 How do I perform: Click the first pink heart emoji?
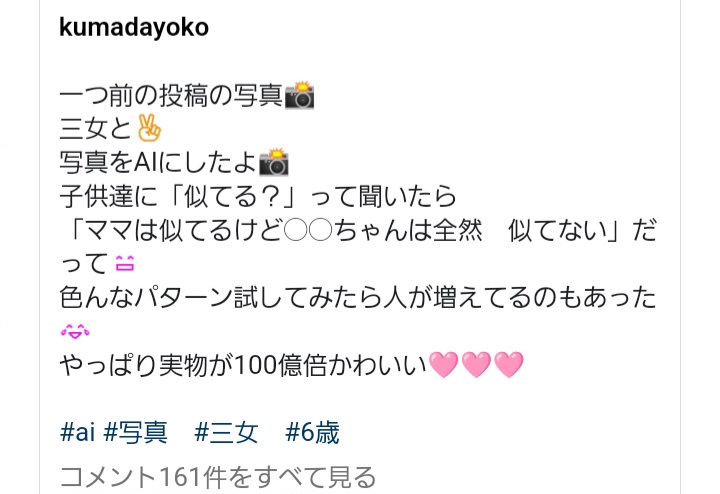click(x=443, y=365)
